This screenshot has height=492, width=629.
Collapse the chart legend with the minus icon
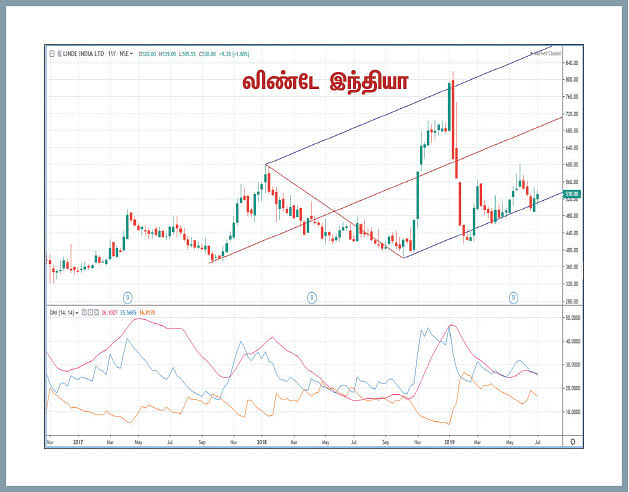[x=52, y=54]
